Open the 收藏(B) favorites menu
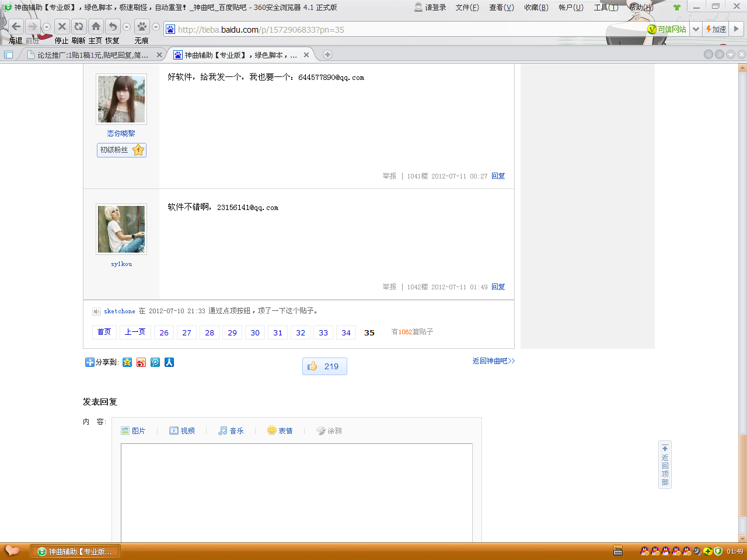Image resolution: width=747 pixels, height=560 pixels. (536, 8)
